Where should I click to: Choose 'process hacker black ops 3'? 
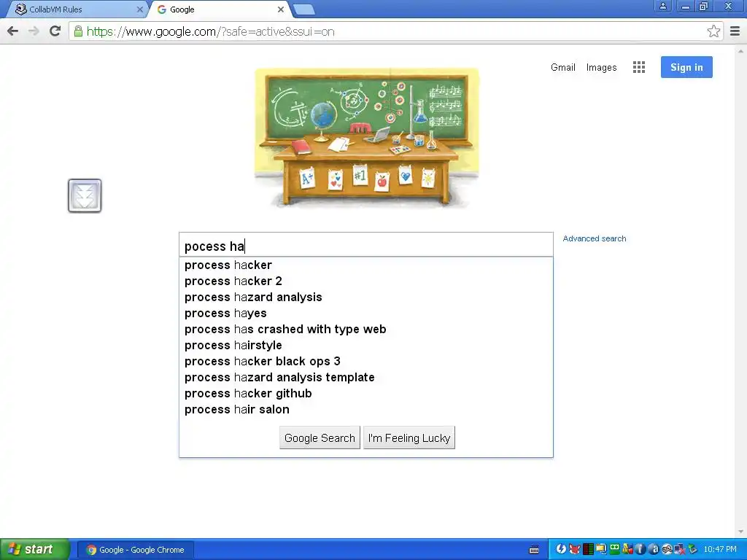(366, 362)
